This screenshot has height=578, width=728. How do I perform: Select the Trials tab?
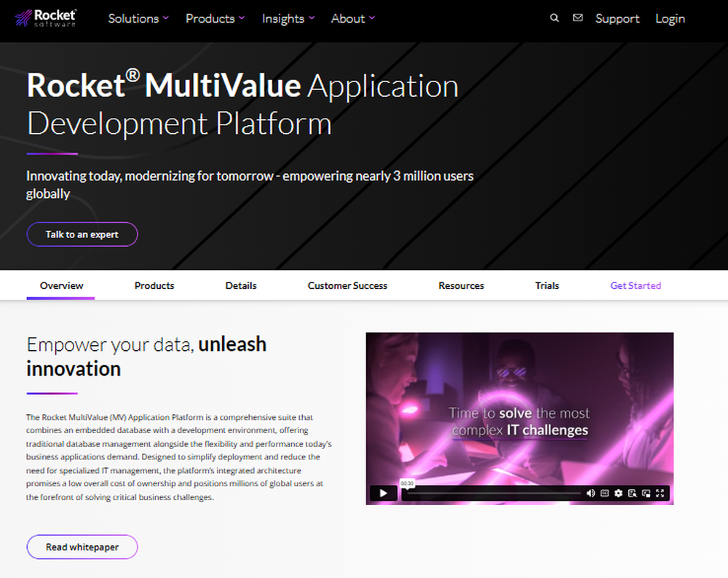(547, 285)
